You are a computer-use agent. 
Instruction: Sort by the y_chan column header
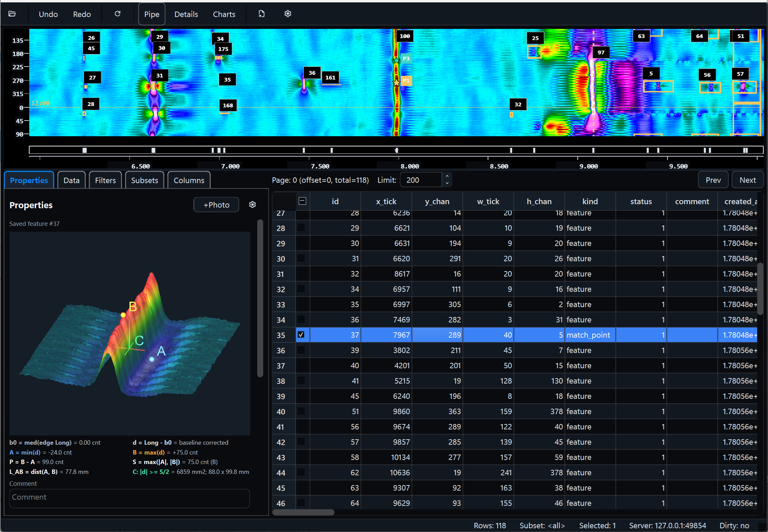(x=437, y=201)
